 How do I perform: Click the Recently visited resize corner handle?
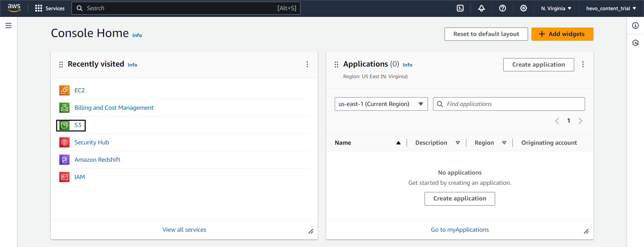[311, 231]
